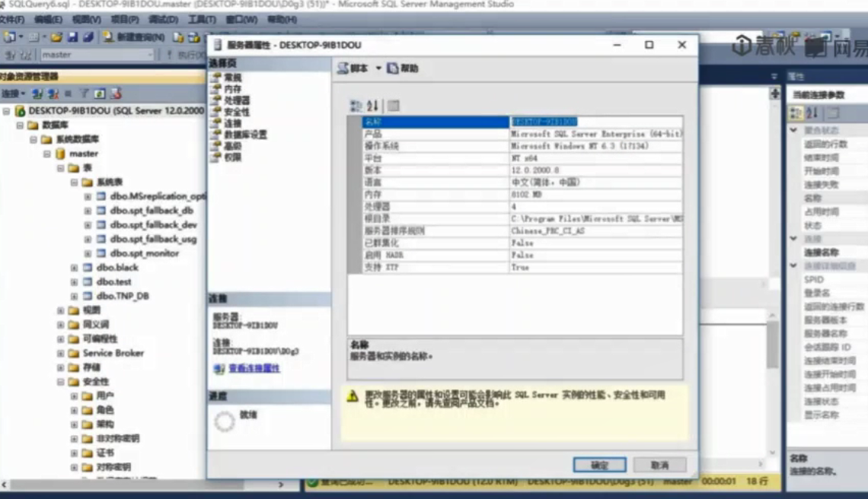Click the 帮助 (Help) button in the dialog
This screenshot has width=868, height=499.
403,68
